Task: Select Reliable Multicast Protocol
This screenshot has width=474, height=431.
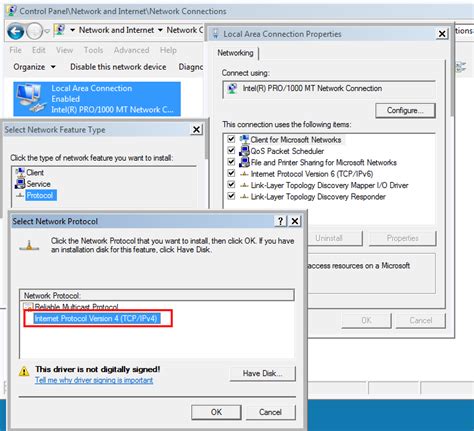Action: (x=76, y=306)
